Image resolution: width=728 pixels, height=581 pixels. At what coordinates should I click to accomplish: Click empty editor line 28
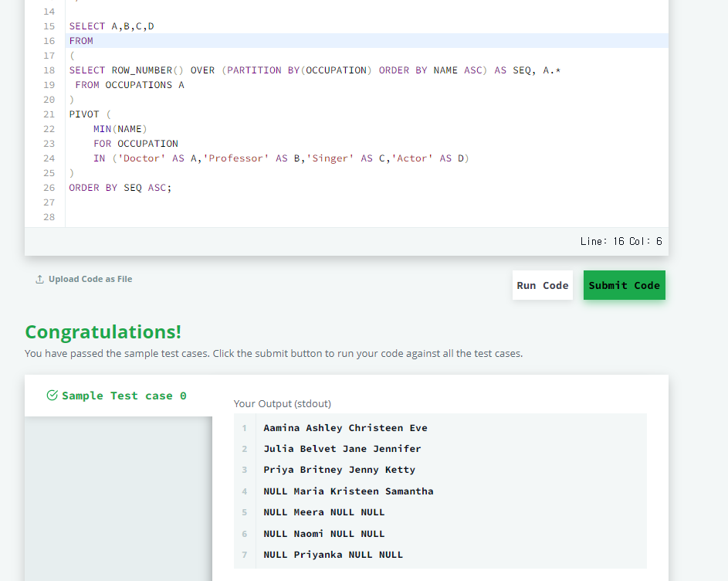(367, 217)
